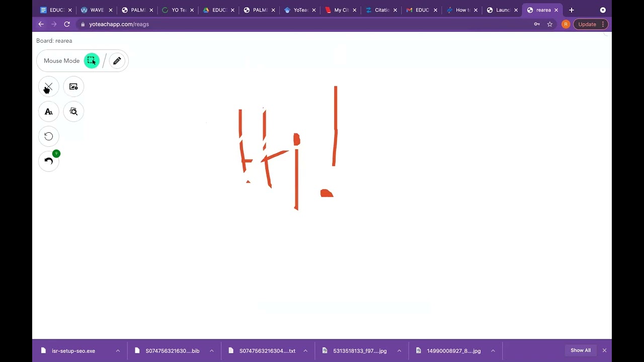Screen dimensions: 644x362
Task: Switch to pencil drawing mode
Action: pyautogui.click(x=117, y=61)
